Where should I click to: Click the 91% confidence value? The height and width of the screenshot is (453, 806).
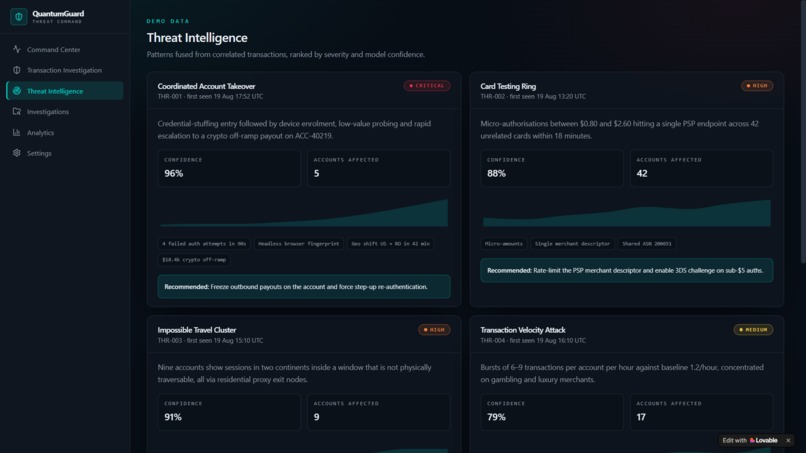[173, 417]
